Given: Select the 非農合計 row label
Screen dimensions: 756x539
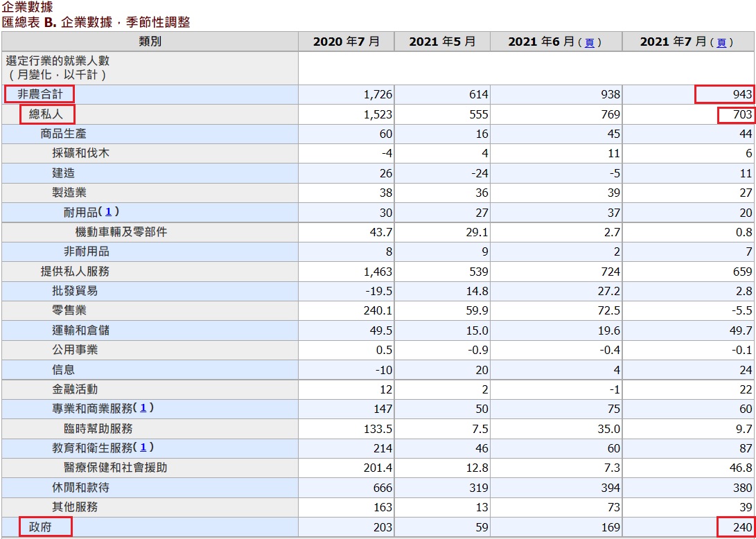Looking at the screenshot, I should pos(39,94).
